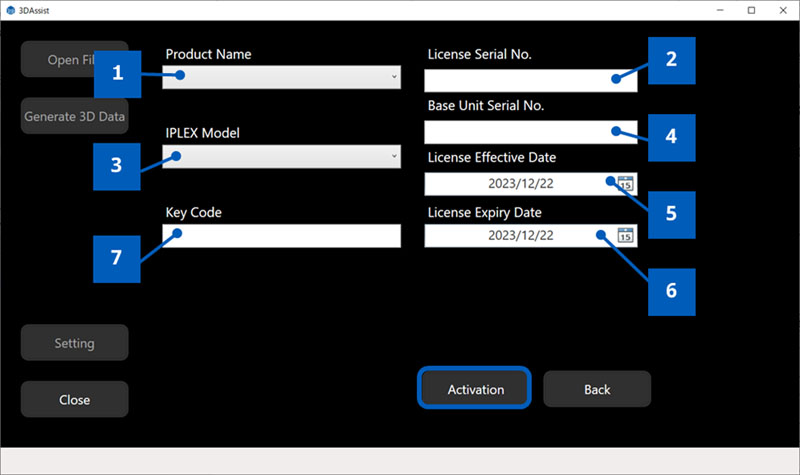Open the License Effective Date calendar picker

pyautogui.click(x=626, y=183)
